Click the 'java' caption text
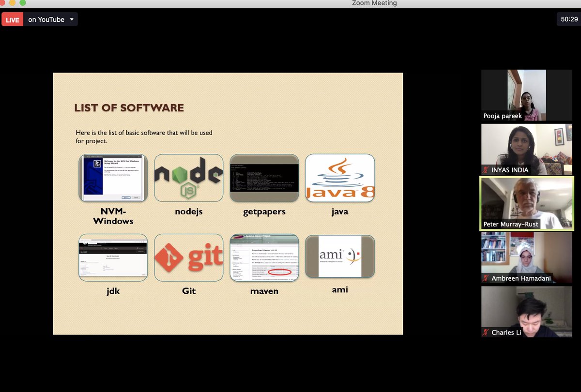Image resolution: width=581 pixels, height=392 pixels. click(340, 212)
